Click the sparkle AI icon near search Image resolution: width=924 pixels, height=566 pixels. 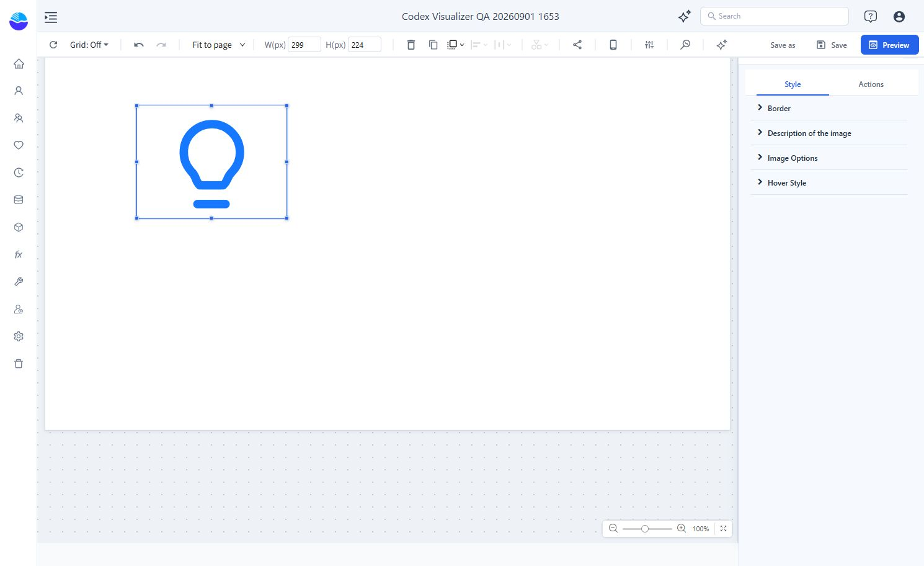pyautogui.click(x=685, y=17)
